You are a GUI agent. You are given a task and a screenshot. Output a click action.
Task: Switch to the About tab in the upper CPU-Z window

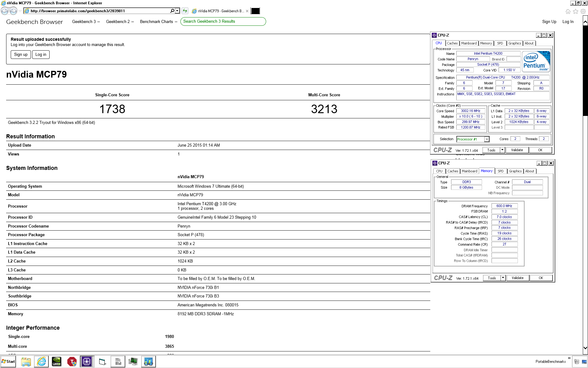click(529, 43)
